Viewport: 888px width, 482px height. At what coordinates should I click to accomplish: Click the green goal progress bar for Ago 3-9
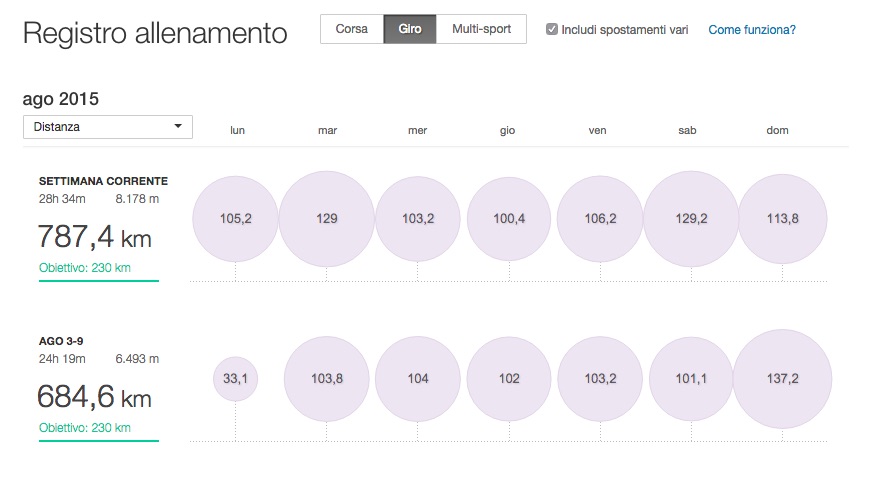[x=98, y=440]
